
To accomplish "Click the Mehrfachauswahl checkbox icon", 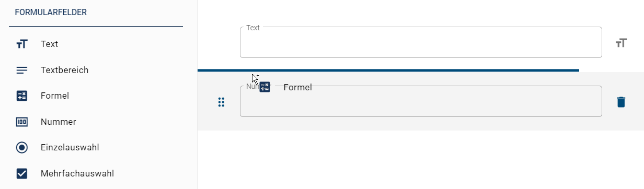I will pyautogui.click(x=21, y=173).
